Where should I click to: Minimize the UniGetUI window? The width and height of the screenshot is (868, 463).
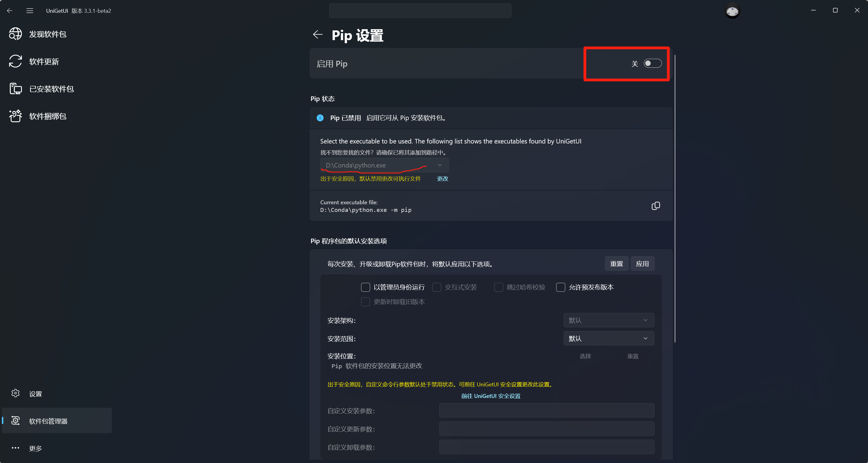pos(813,10)
